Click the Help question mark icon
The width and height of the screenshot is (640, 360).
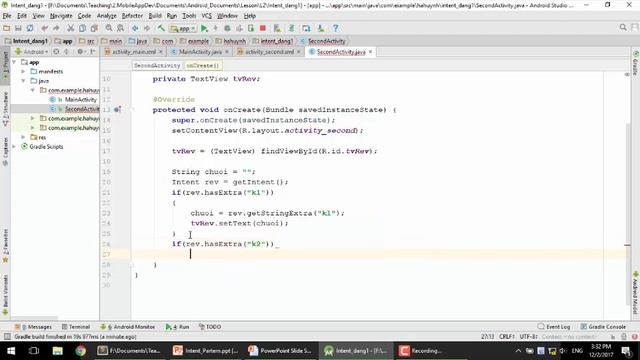(x=336, y=28)
